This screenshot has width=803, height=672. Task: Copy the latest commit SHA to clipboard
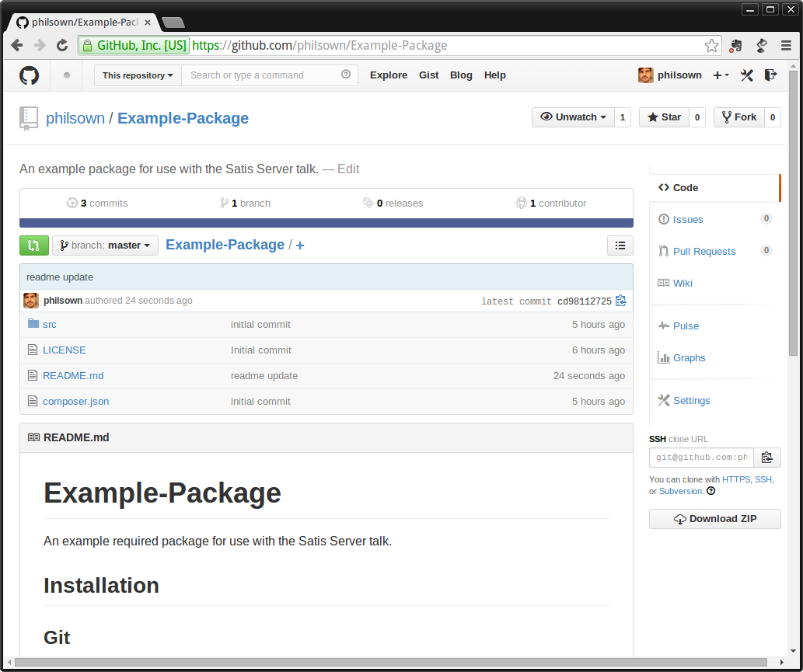click(620, 301)
